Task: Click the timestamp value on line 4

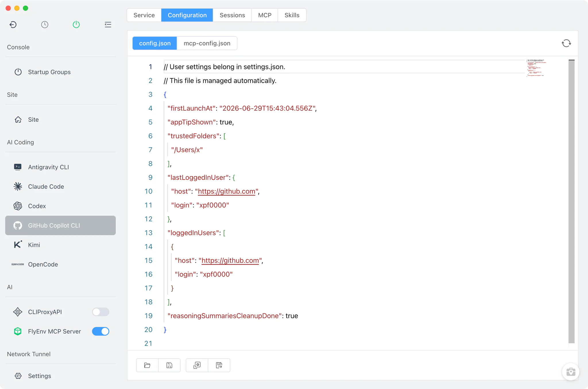Action: [267, 108]
